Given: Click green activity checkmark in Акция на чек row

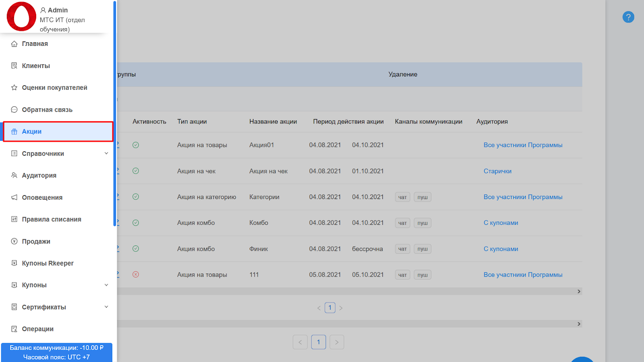Looking at the screenshot, I should [136, 171].
